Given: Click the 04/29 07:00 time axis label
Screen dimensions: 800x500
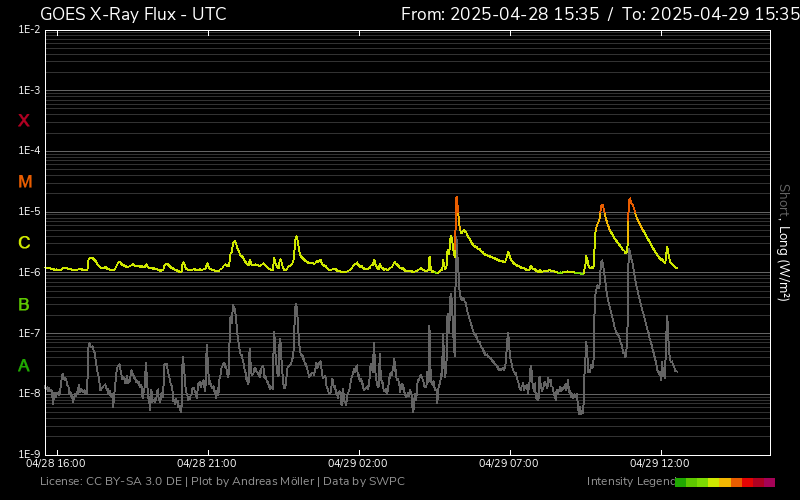Looking at the screenshot, I should 509,463.
